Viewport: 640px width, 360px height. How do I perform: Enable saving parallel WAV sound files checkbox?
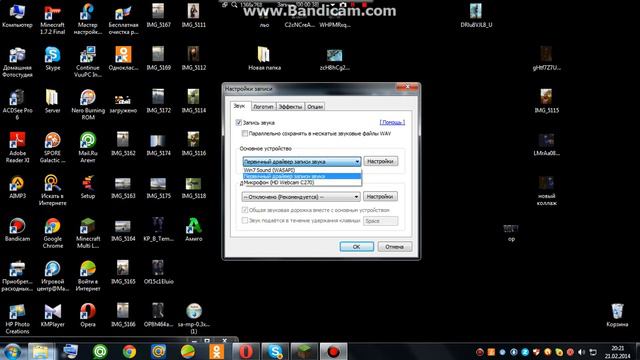pyautogui.click(x=244, y=133)
